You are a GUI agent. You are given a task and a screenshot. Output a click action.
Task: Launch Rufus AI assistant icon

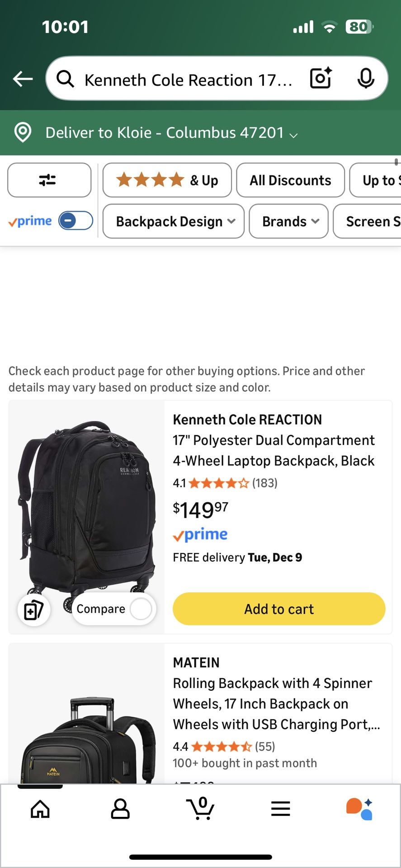pyautogui.click(x=359, y=809)
